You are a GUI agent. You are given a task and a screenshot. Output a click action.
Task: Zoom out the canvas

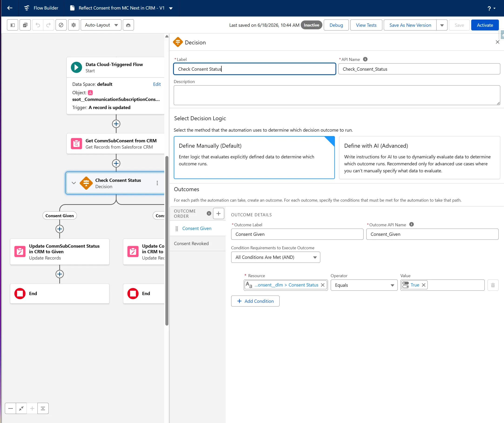(10, 408)
